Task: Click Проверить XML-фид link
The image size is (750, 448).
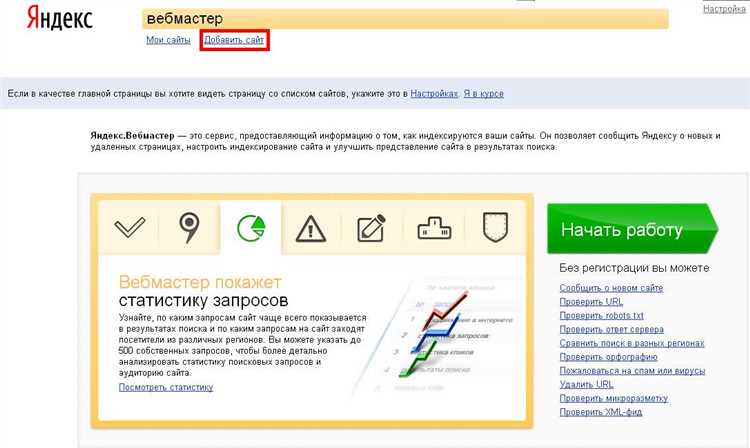Action: point(601,412)
